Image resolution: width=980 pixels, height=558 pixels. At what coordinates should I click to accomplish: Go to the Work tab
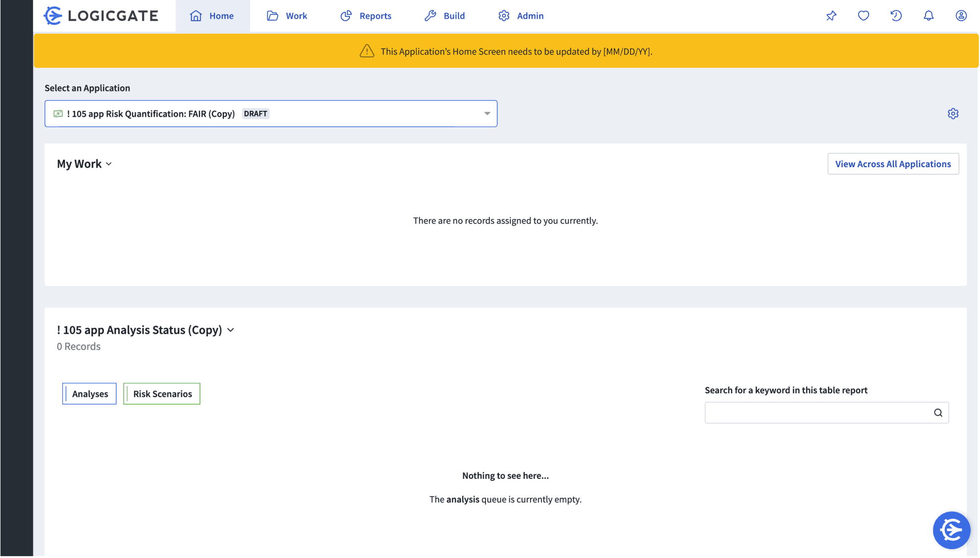tap(287, 16)
